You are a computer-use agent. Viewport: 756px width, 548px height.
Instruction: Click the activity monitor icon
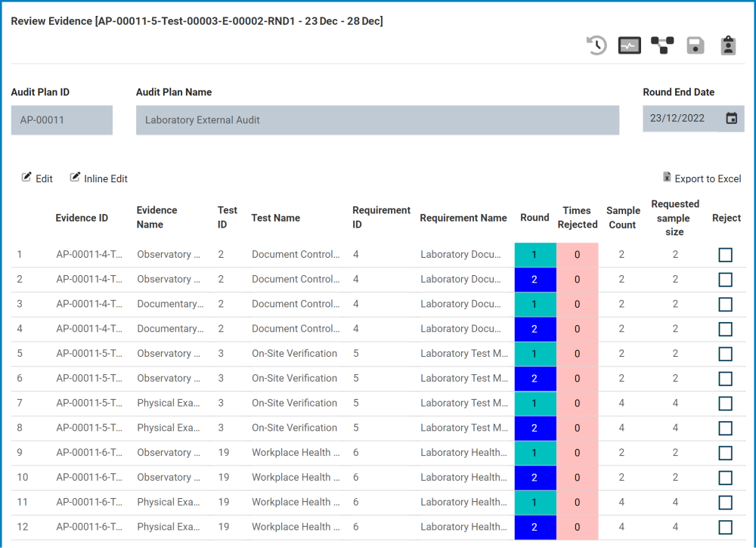coord(629,45)
